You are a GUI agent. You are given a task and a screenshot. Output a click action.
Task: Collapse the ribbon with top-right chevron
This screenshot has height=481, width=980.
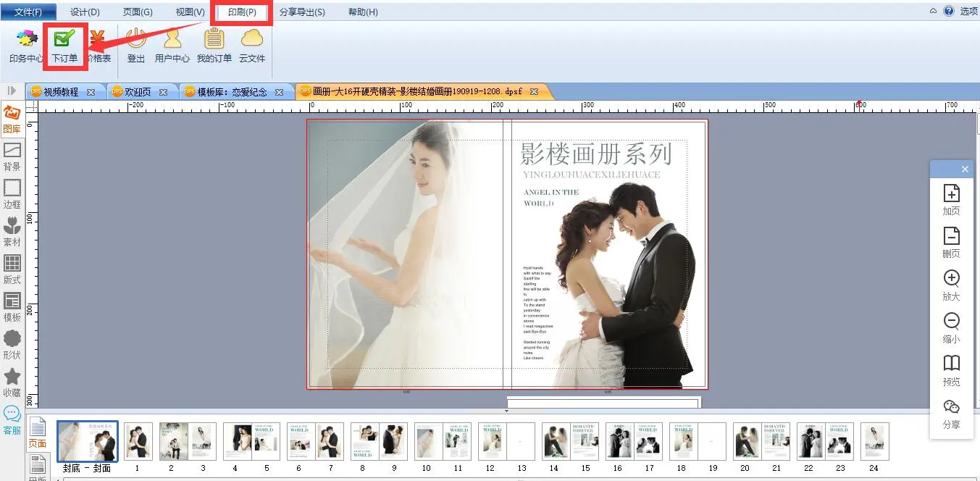tap(934, 12)
